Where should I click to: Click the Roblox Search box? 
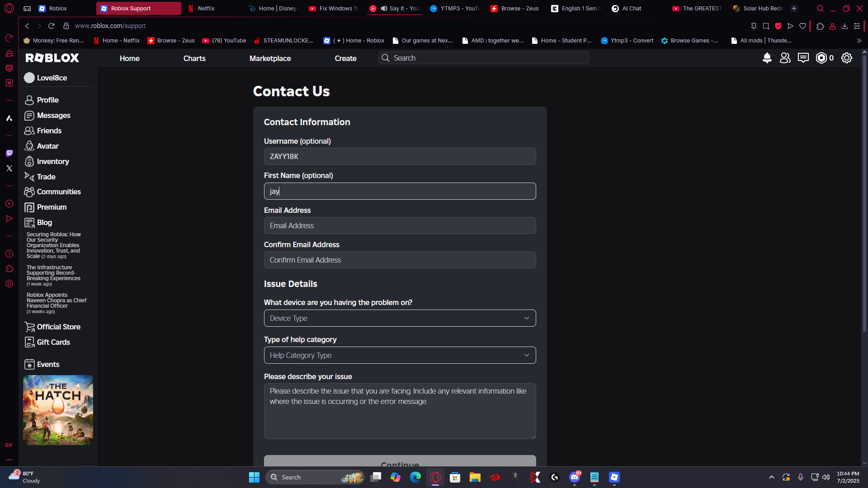(x=483, y=58)
